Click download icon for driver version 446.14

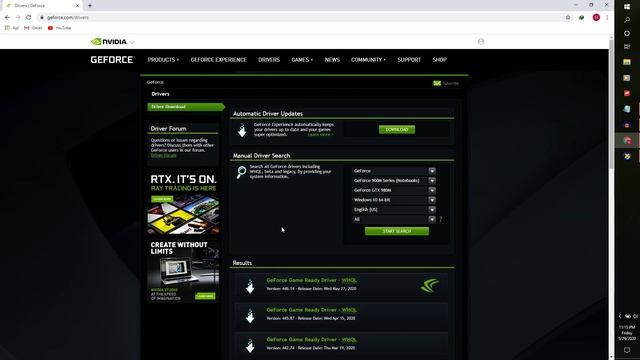250,286
